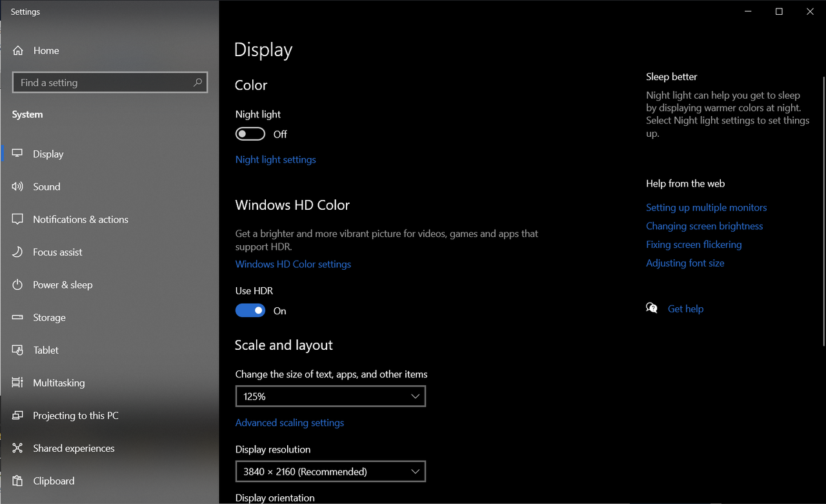Select Focus assist in sidebar
Image resolution: width=826 pixels, height=504 pixels.
(x=110, y=252)
